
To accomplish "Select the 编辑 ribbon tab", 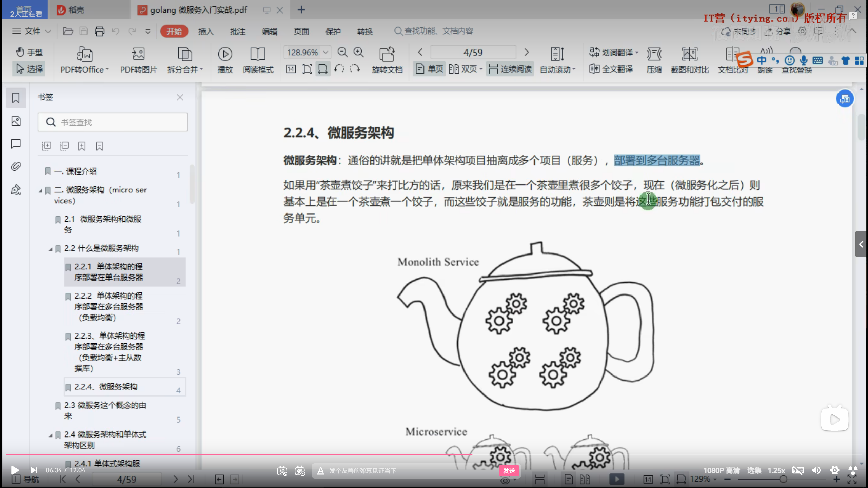I will click(x=270, y=31).
